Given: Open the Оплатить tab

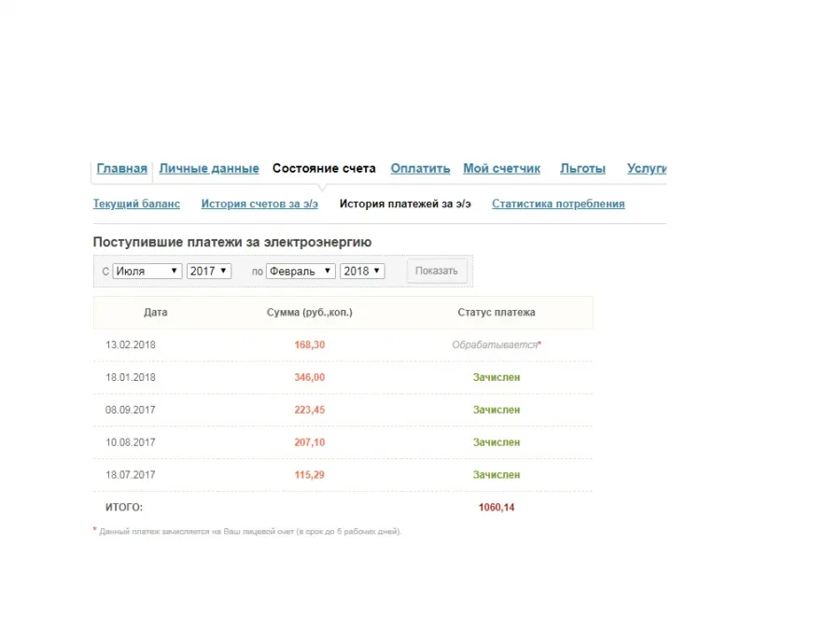Looking at the screenshot, I should tap(420, 168).
